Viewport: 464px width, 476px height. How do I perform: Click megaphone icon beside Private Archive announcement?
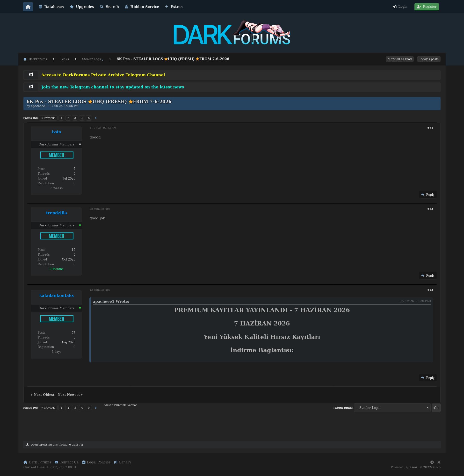click(31, 75)
